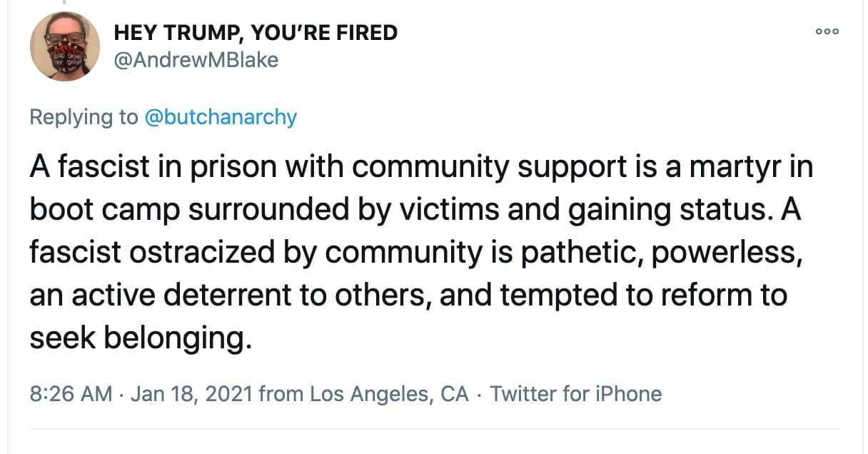
Task: Click the masked profile avatar photo
Action: pyautogui.click(x=64, y=46)
